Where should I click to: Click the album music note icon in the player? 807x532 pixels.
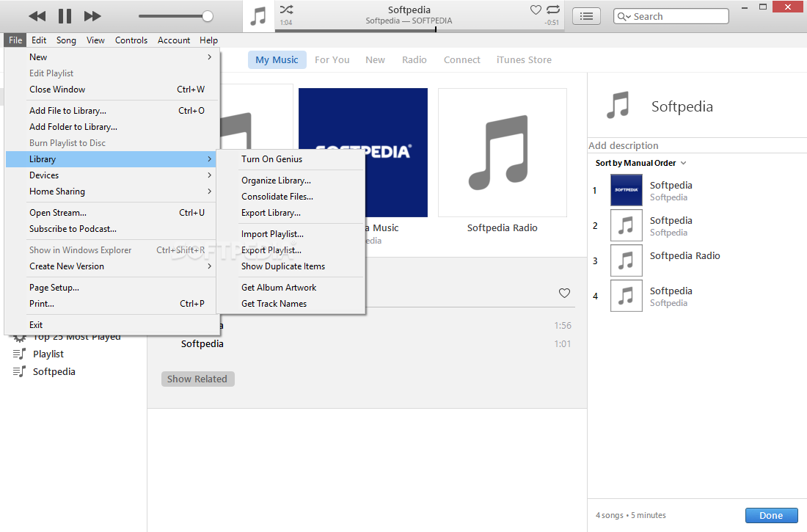click(x=258, y=16)
